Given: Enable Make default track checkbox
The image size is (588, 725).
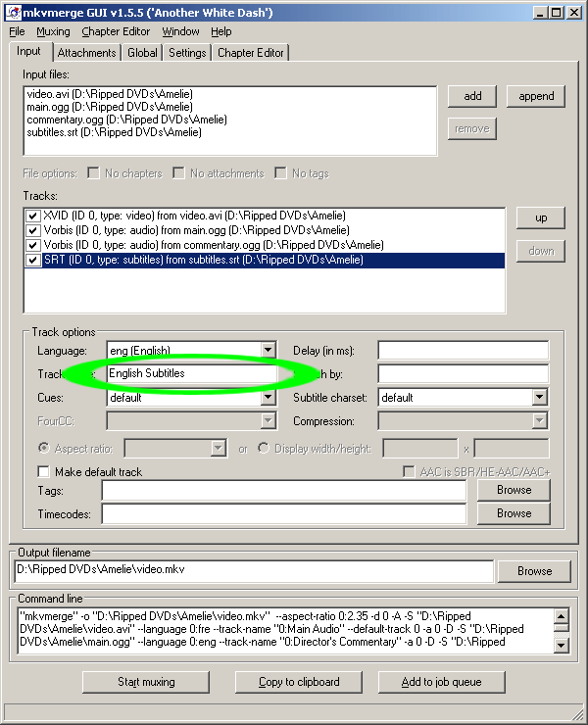Looking at the screenshot, I should pyautogui.click(x=43, y=471).
